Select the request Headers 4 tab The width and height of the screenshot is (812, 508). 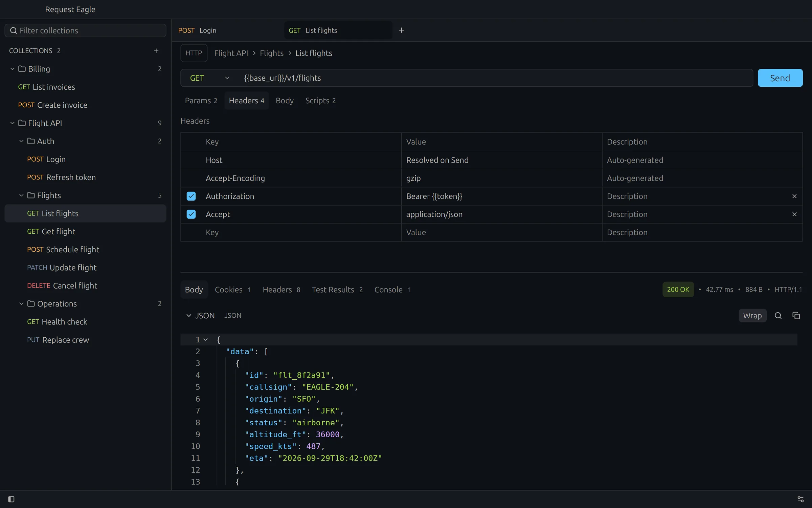point(246,101)
